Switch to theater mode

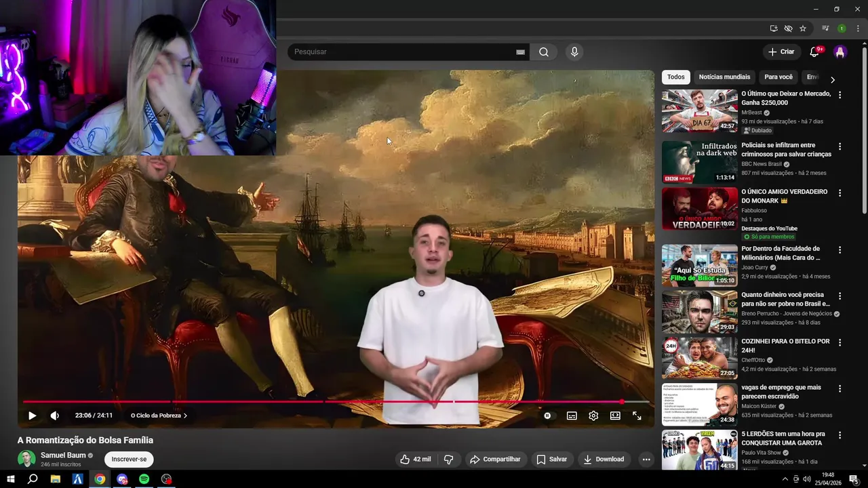(x=615, y=415)
